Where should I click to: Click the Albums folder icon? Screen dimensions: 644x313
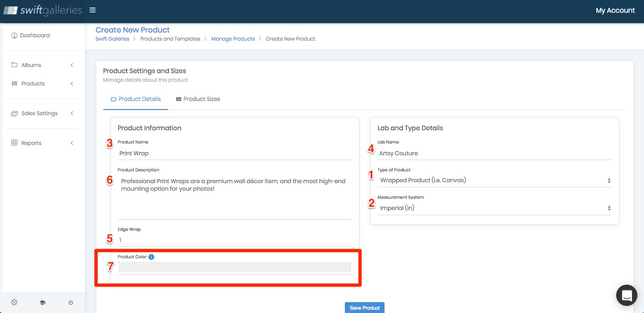click(x=14, y=65)
